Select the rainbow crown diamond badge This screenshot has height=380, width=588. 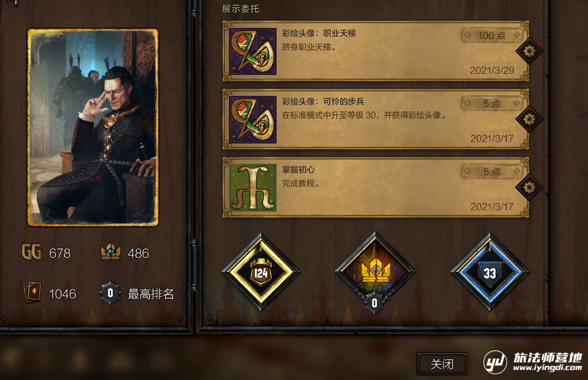(375, 271)
